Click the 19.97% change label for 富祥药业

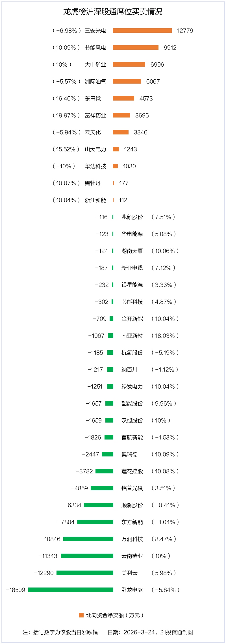tap(66, 115)
